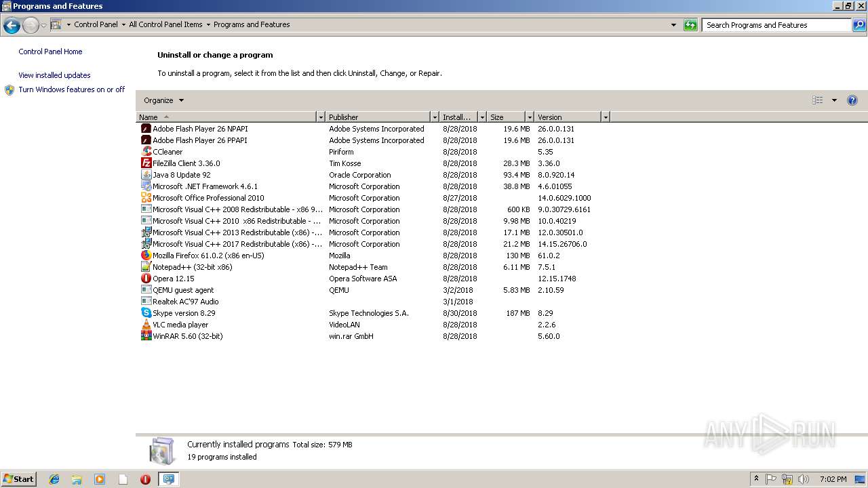This screenshot has height=488, width=868.
Task: Click the Visual C++ 2010 Redistributable icon
Action: pyautogui.click(x=146, y=221)
